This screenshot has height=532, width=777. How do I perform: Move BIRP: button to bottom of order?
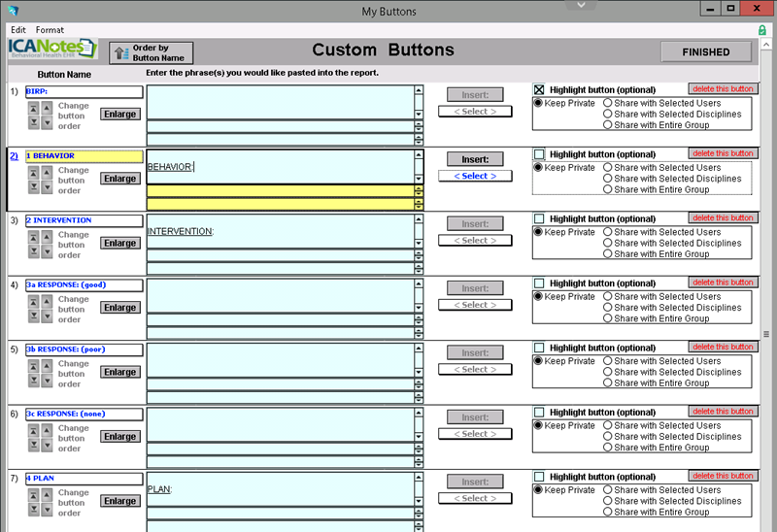click(x=33, y=122)
